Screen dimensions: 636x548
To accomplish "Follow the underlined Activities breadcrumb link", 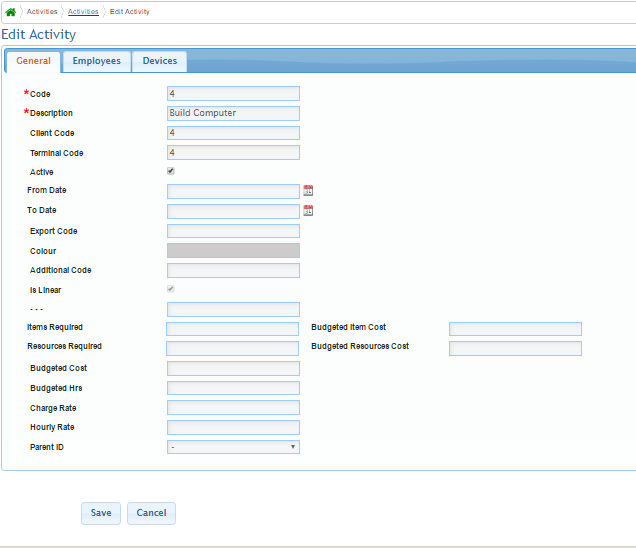I will click(x=83, y=12).
